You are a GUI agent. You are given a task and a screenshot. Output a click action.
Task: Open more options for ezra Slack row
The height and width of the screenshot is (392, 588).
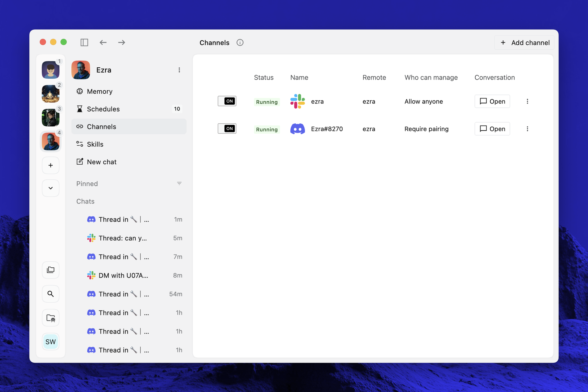tap(527, 101)
